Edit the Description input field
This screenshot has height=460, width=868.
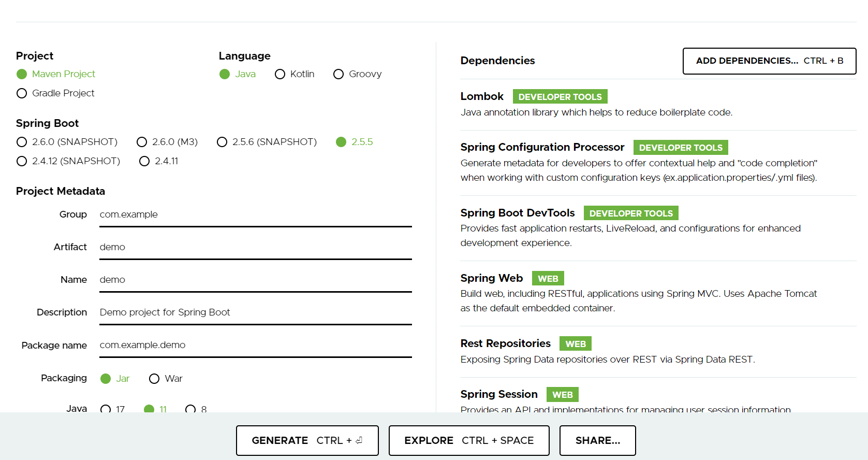tap(256, 313)
